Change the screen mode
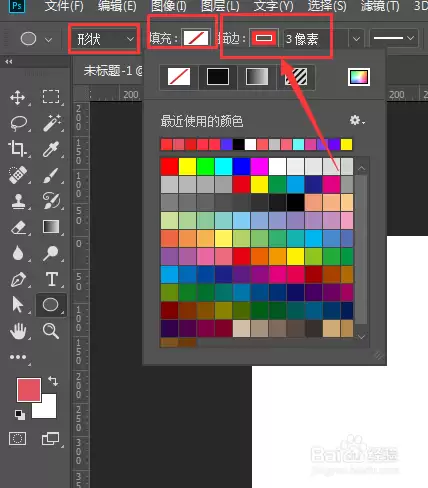 point(51,439)
